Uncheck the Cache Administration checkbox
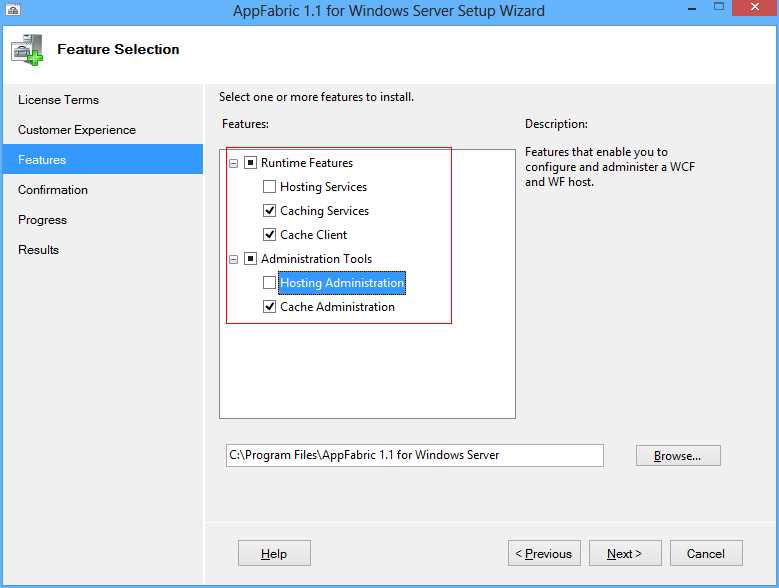779x588 pixels. [x=269, y=306]
